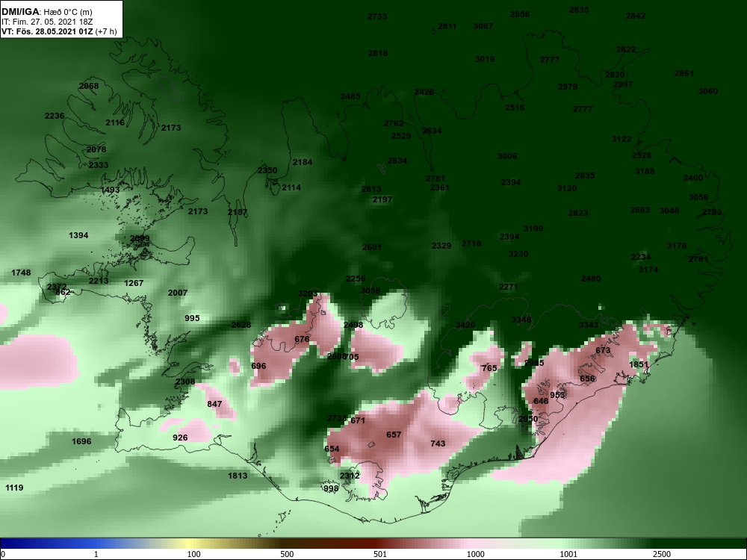Click the map value 657
This screenshot has width=747, height=560.
[x=394, y=435]
